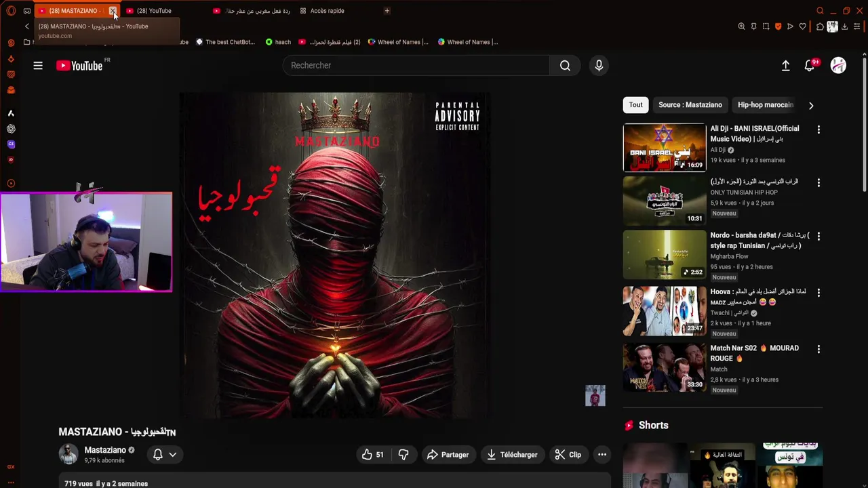The height and width of the screenshot is (488, 868).
Task: Open Opera GX menu logo
Action: [11, 11]
